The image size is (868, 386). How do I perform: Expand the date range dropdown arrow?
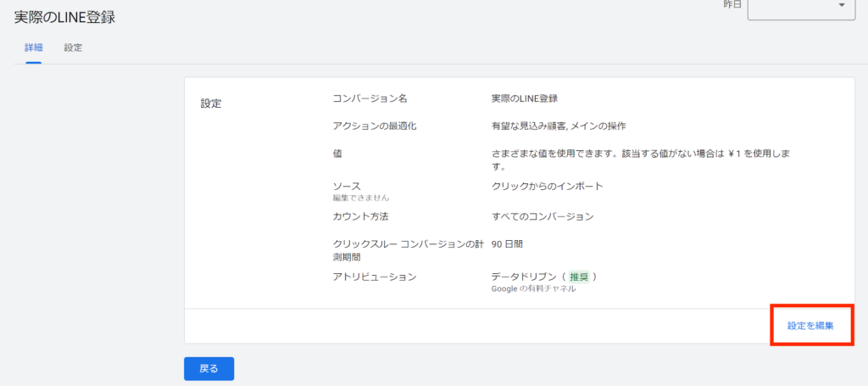[841, 6]
